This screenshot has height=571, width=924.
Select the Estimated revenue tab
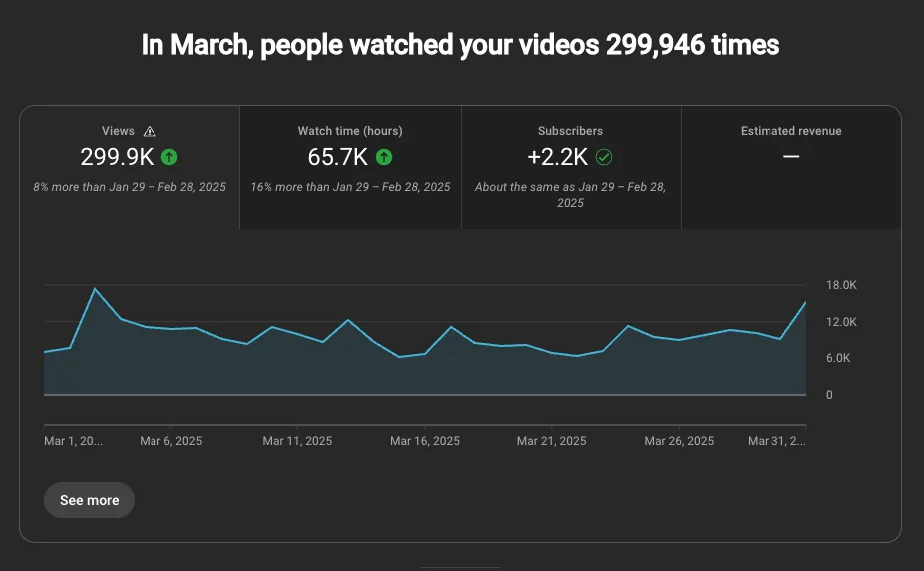point(790,167)
